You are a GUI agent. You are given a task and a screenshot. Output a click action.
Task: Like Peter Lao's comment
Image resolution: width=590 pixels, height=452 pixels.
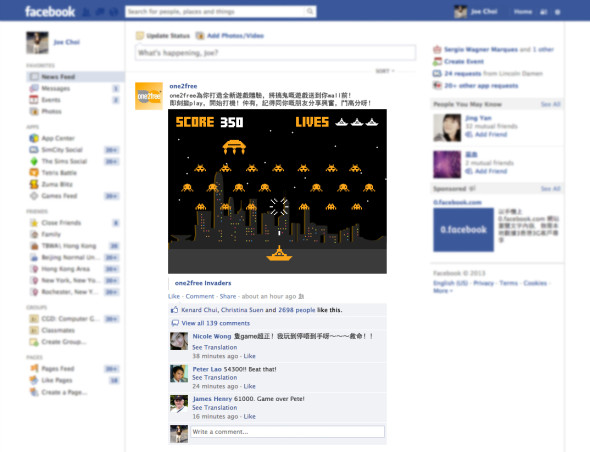click(x=249, y=386)
